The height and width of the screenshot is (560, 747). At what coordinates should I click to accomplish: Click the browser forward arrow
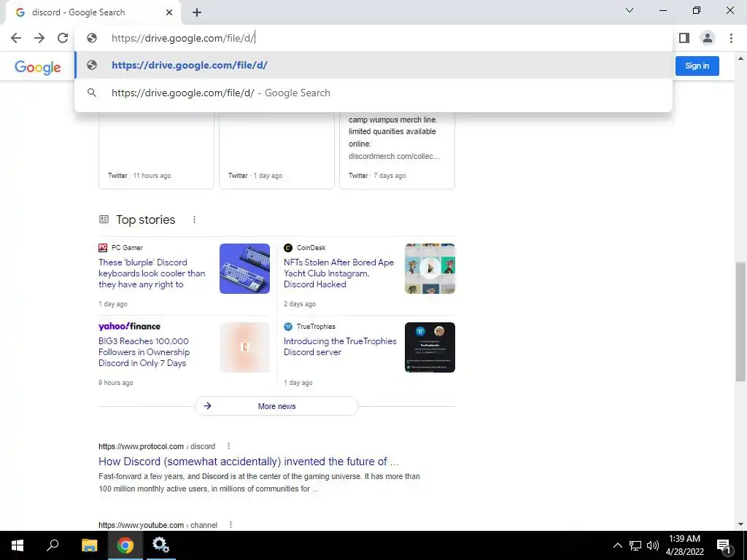tap(39, 38)
